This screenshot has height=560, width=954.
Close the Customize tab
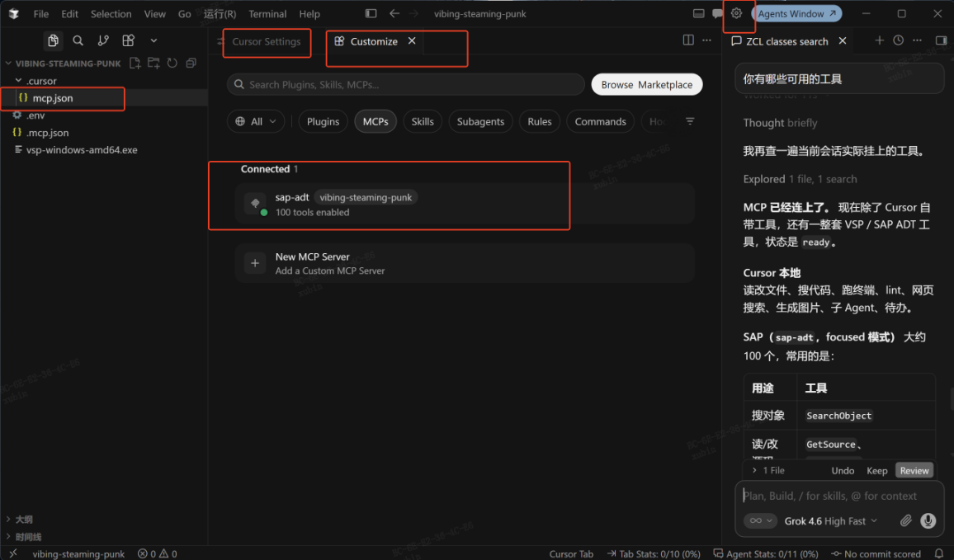pos(412,40)
